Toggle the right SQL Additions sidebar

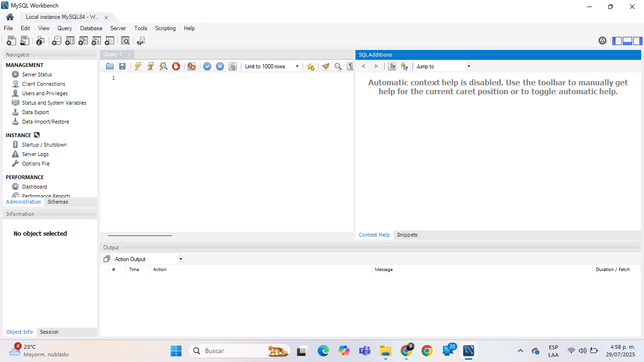637,41
